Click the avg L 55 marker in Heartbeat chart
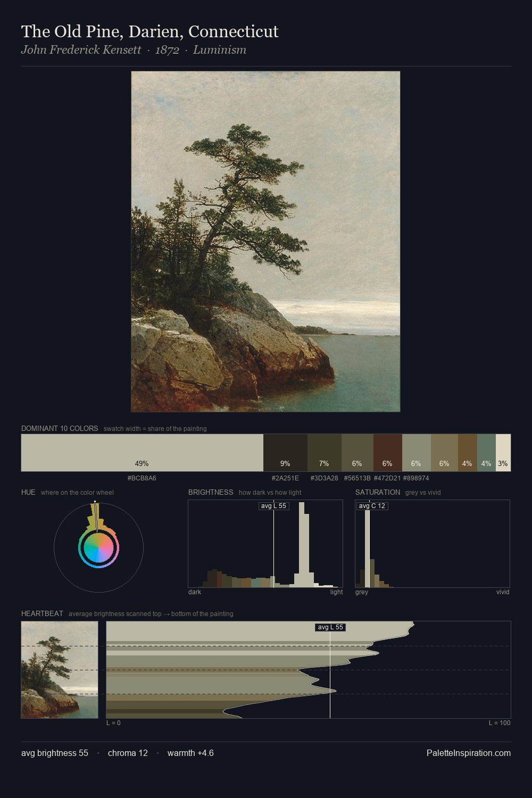The width and height of the screenshot is (532, 798). pos(330,627)
